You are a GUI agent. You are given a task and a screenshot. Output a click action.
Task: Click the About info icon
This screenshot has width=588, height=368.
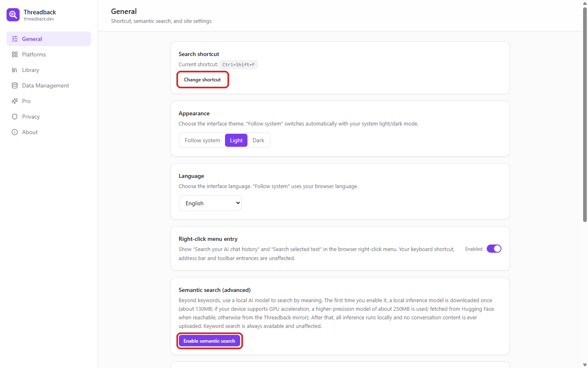(15, 132)
